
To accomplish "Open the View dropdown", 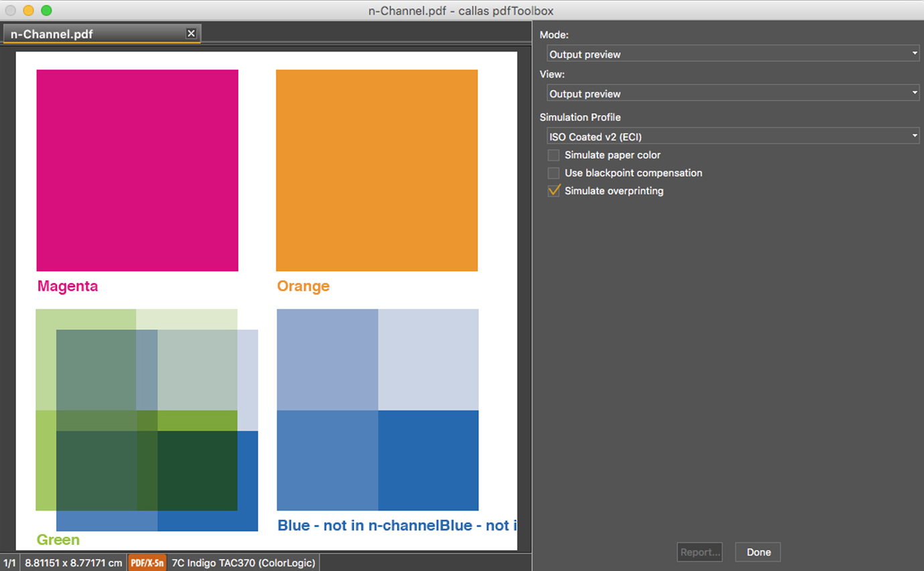I will [x=733, y=93].
